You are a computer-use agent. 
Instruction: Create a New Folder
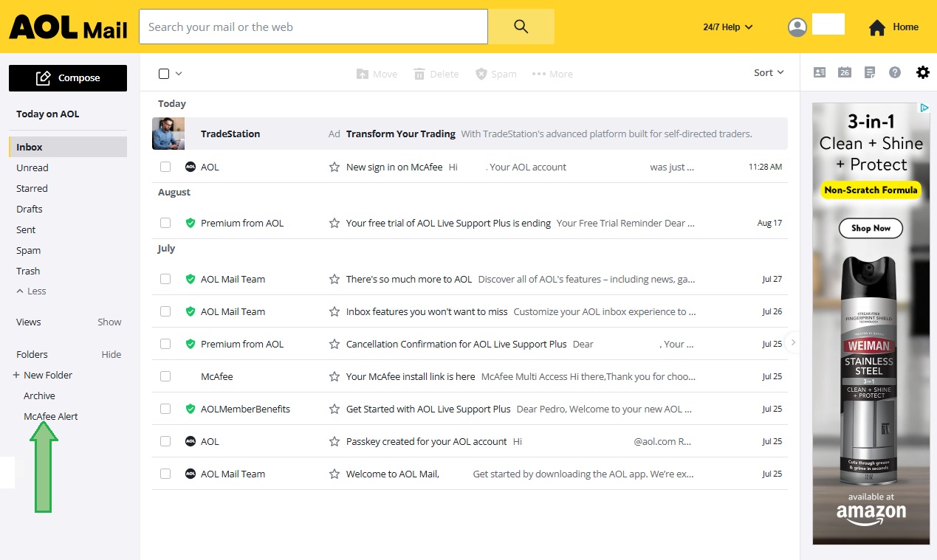point(43,376)
